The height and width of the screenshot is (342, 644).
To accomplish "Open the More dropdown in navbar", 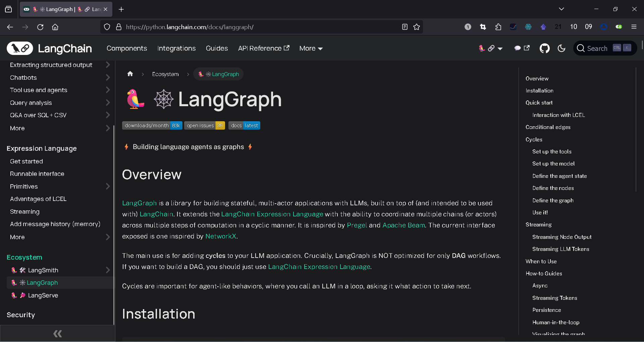I will click(311, 48).
